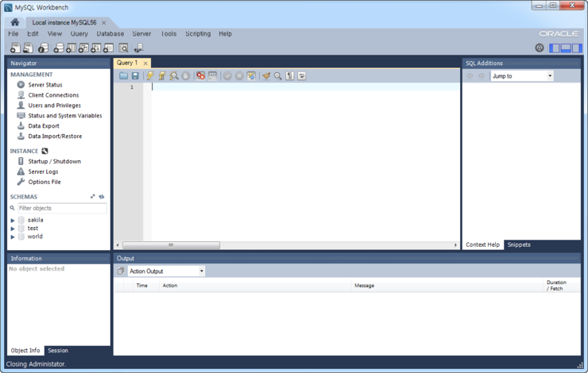The image size is (588, 373).
Task: Execute query with lightning bolt icon
Action: click(x=150, y=76)
